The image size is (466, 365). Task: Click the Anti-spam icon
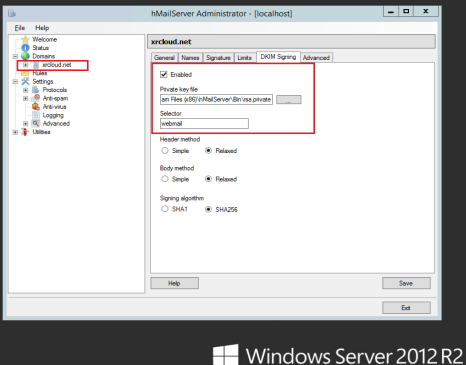(x=36, y=98)
